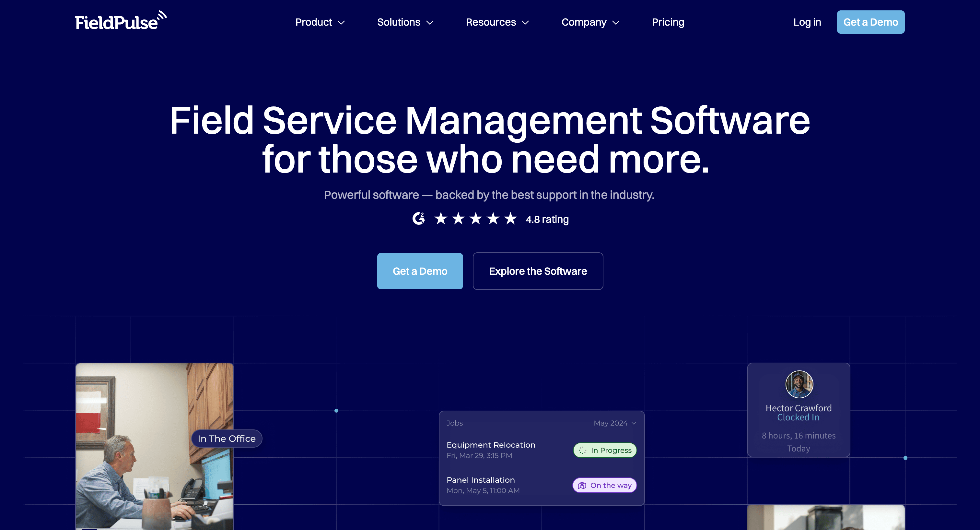This screenshot has height=530, width=980.
Task: Open the May 2024 month selector
Action: click(x=614, y=423)
